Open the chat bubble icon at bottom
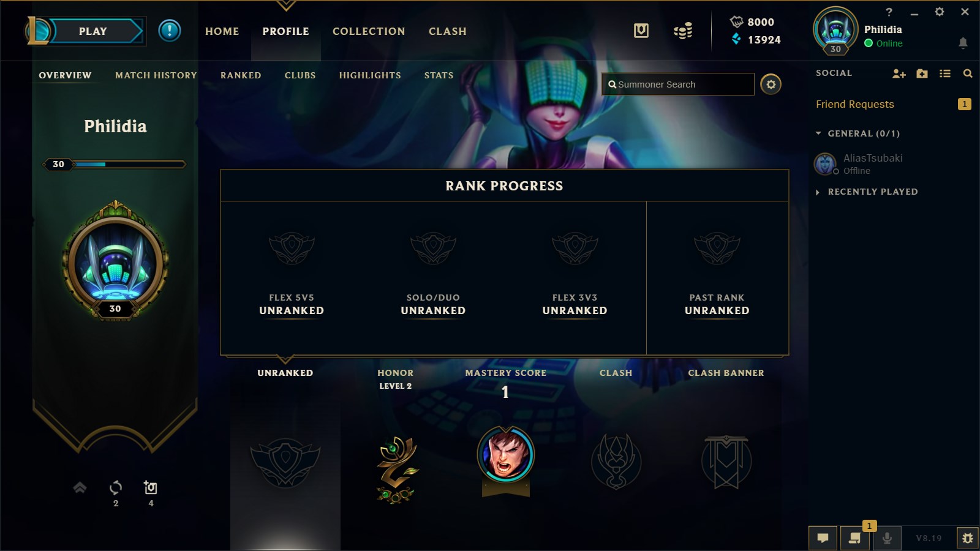This screenshot has width=980, height=551. (x=823, y=538)
